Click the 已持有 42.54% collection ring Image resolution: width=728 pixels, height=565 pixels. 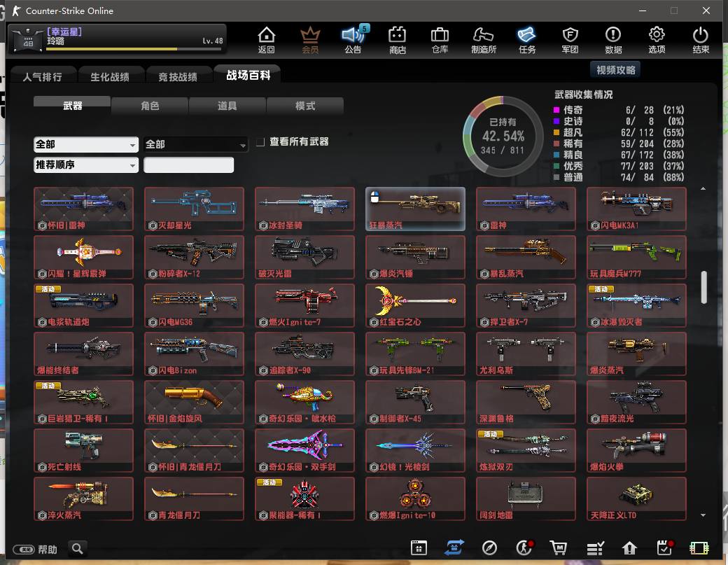click(503, 137)
